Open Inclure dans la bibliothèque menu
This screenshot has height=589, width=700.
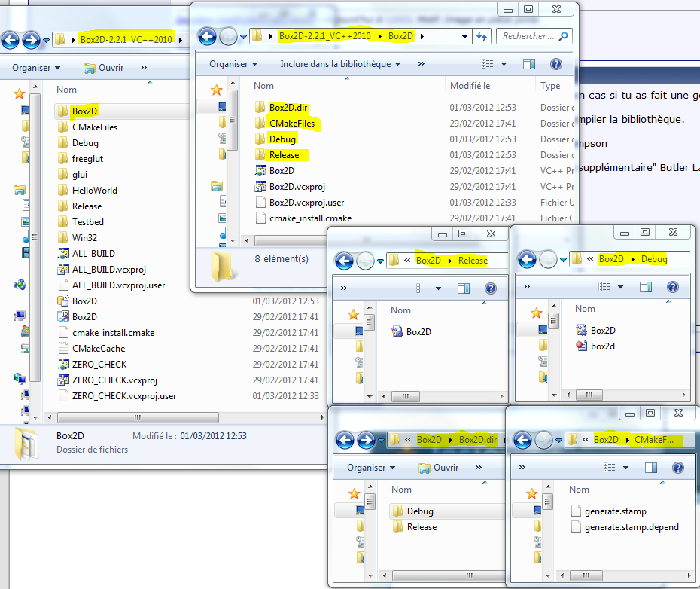340,64
